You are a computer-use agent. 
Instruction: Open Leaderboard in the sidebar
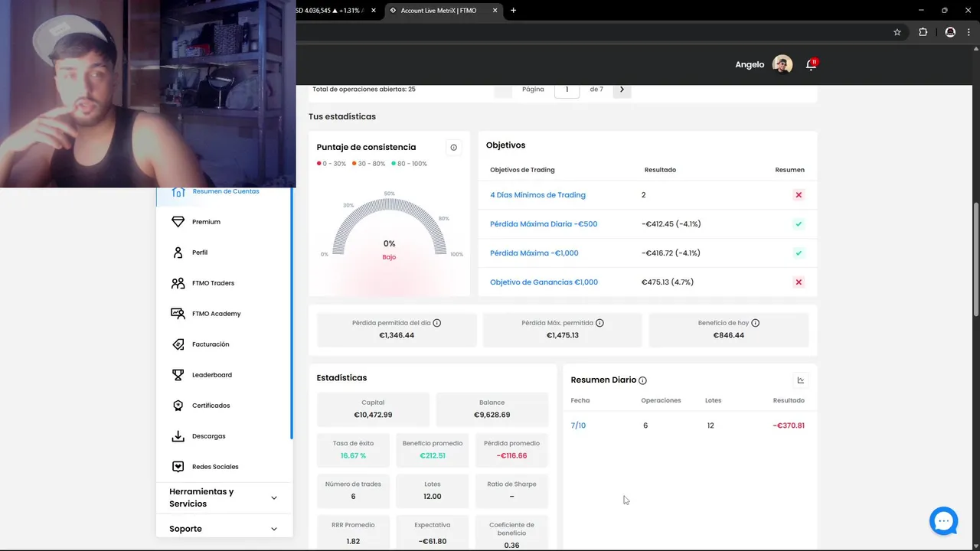212,375
